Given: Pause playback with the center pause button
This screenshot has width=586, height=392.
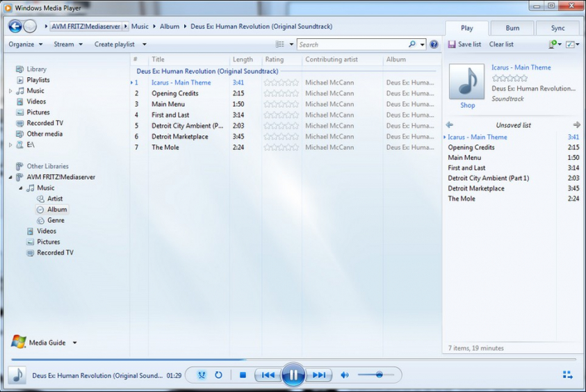Looking at the screenshot, I should tap(293, 375).
